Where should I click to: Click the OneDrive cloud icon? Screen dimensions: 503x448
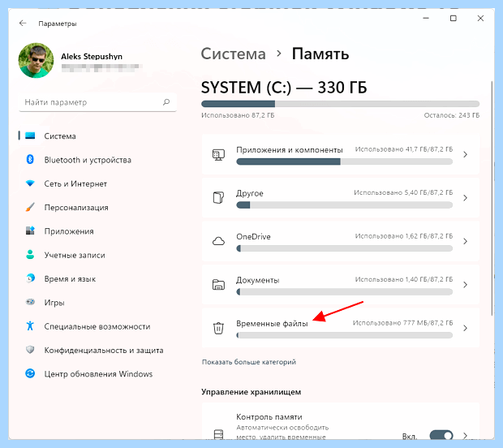click(218, 241)
